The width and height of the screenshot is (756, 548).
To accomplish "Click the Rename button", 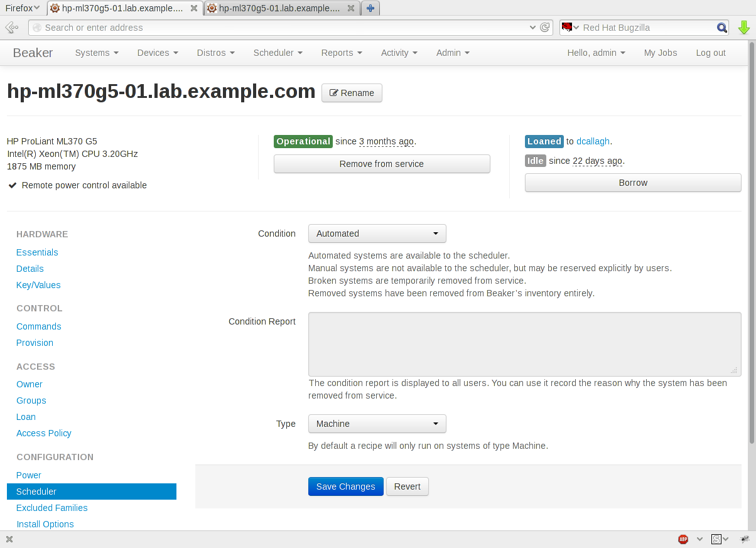I will (x=352, y=93).
